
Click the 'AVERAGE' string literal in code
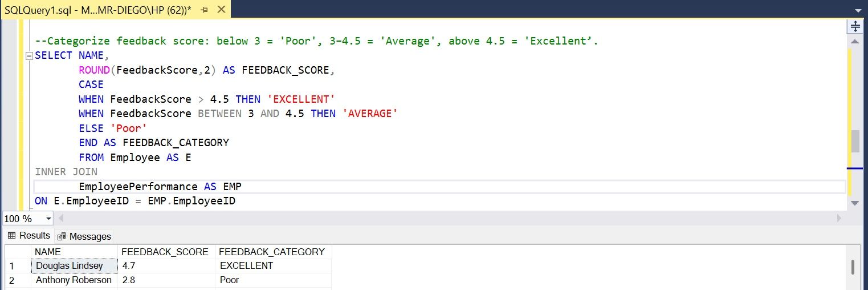click(370, 114)
